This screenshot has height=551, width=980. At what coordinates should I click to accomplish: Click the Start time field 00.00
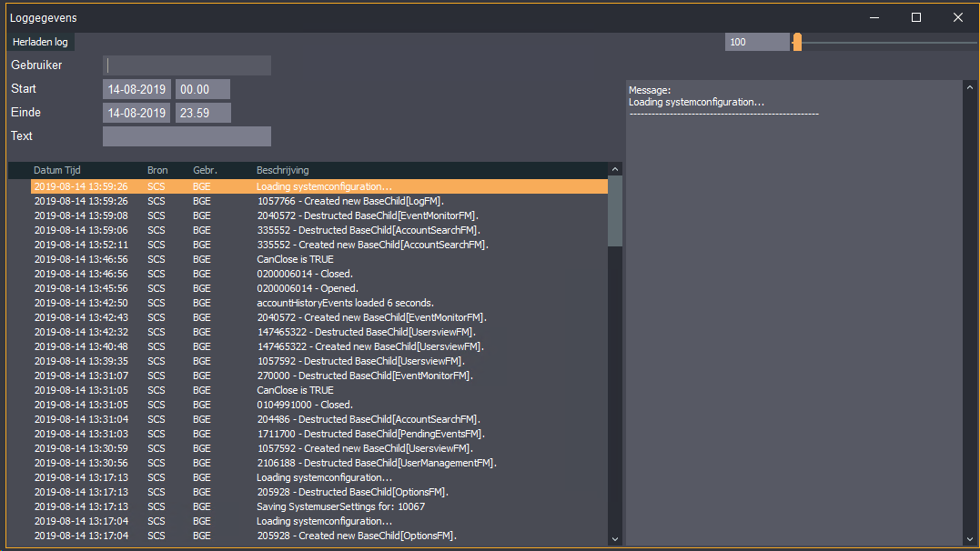pyautogui.click(x=202, y=89)
